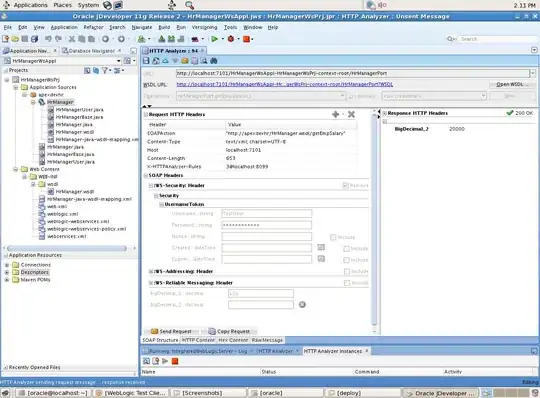
Task: Expand the Connections folder
Action: (x=7, y=265)
